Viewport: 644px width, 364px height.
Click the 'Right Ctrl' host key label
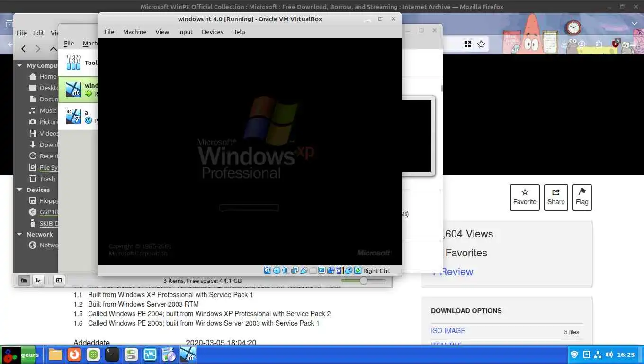376,271
